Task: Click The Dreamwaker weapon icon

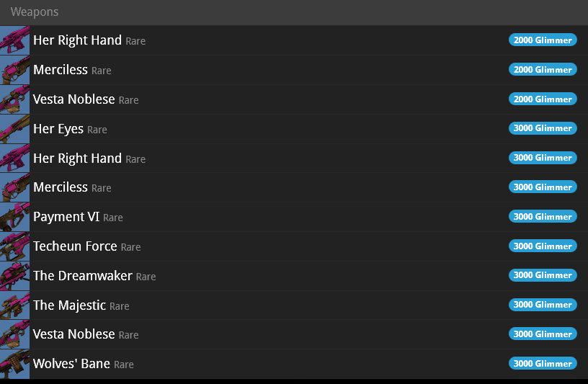Action: (x=14, y=276)
